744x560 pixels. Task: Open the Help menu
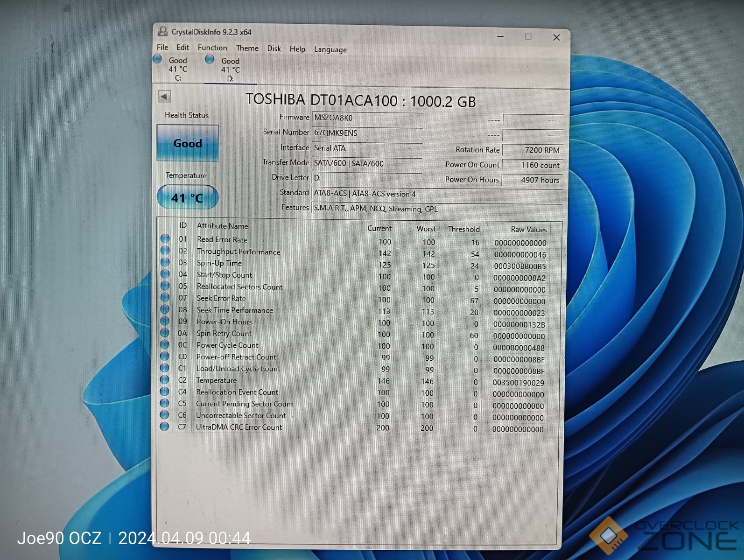coord(297,49)
